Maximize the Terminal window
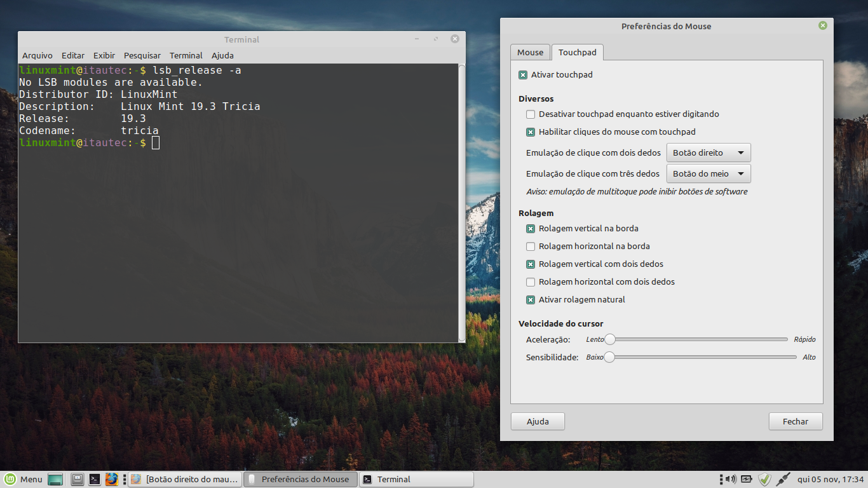 pos(437,39)
